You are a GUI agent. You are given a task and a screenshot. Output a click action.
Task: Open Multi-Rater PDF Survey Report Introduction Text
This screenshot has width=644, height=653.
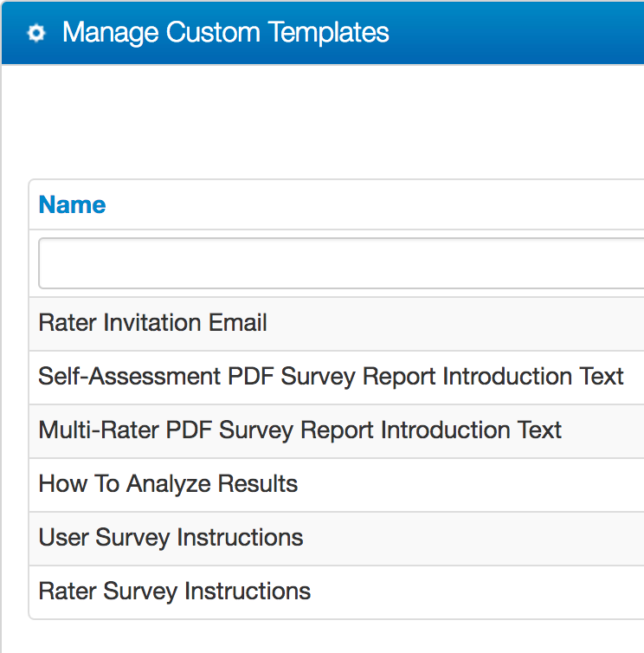(x=299, y=430)
